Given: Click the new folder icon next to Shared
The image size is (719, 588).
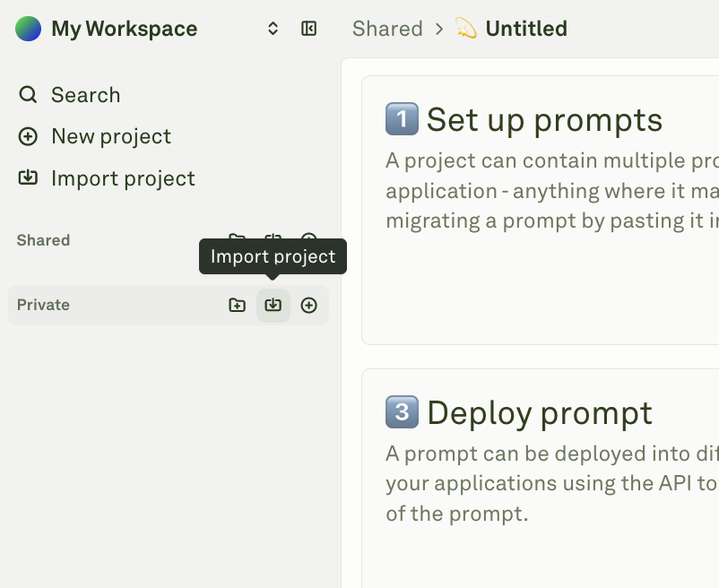Looking at the screenshot, I should [237, 240].
